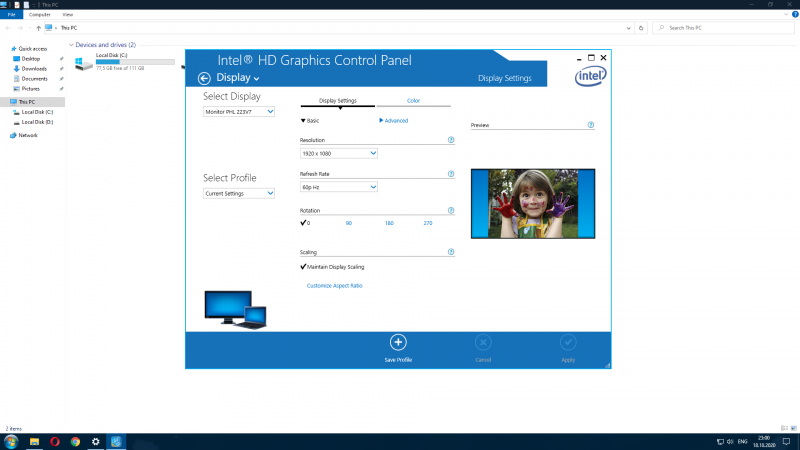Open the Select Profile dropdown
800x450 pixels.
pyautogui.click(x=238, y=193)
